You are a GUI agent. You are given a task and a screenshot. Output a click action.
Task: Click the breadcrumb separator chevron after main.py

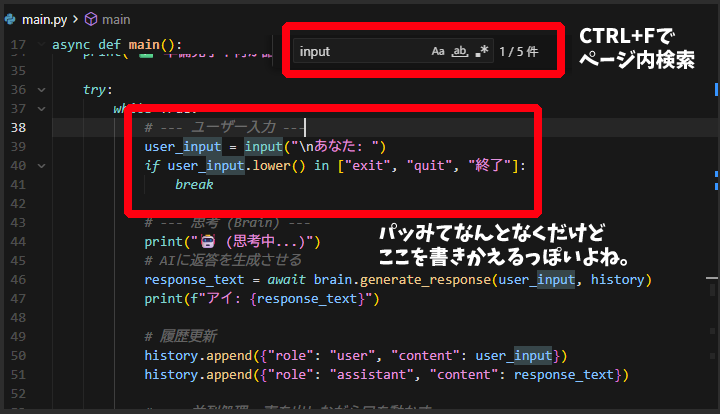tap(76, 19)
